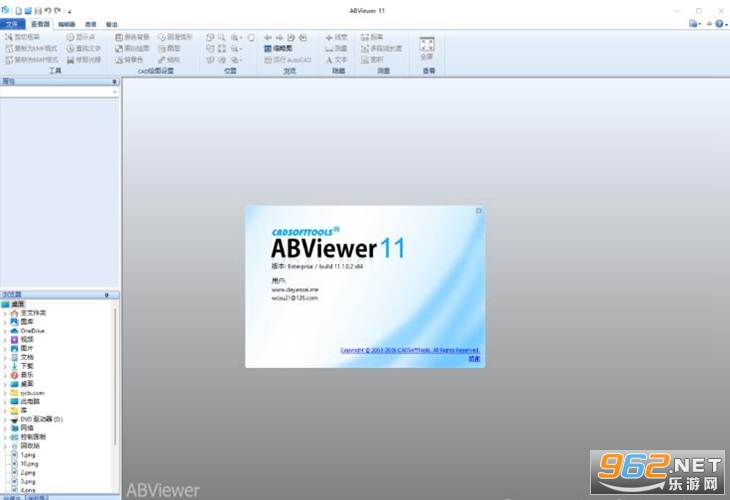Expand the This PC (此电脑) tree node
730x500 pixels.
point(5,402)
